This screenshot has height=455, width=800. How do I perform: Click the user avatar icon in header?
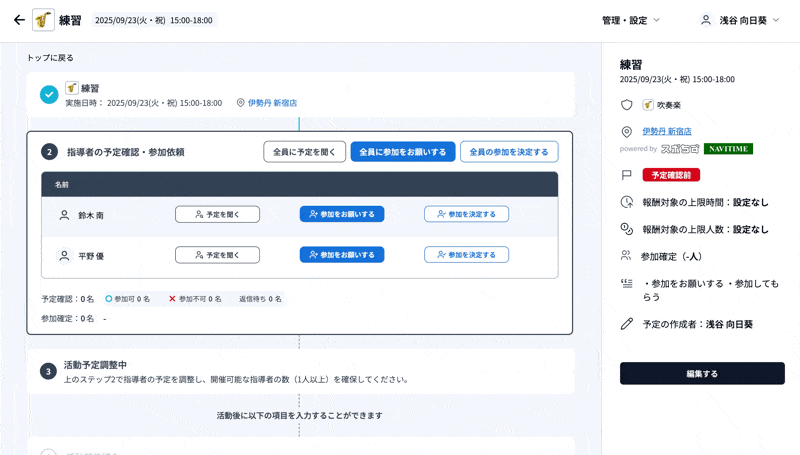tap(706, 20)
